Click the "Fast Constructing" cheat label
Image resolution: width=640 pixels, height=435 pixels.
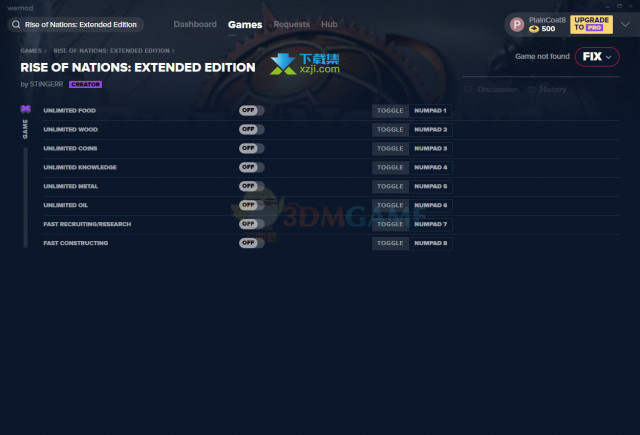(76, 243)
